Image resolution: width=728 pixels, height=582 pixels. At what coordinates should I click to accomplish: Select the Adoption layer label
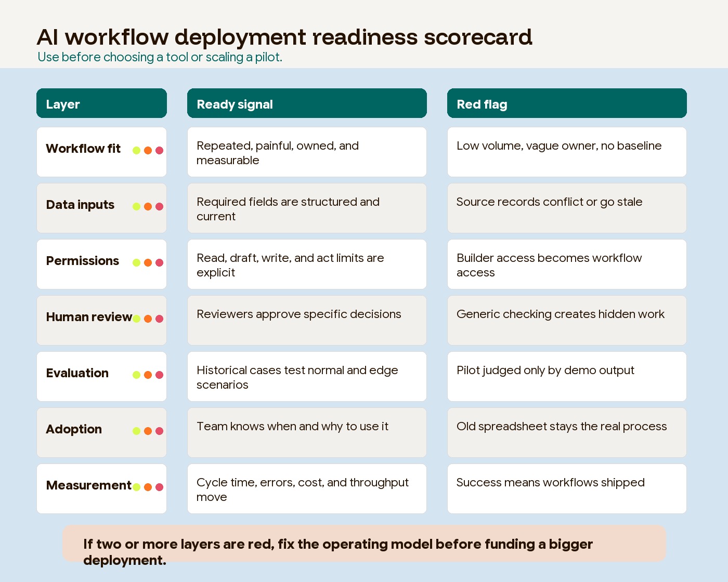pos(74,429)
